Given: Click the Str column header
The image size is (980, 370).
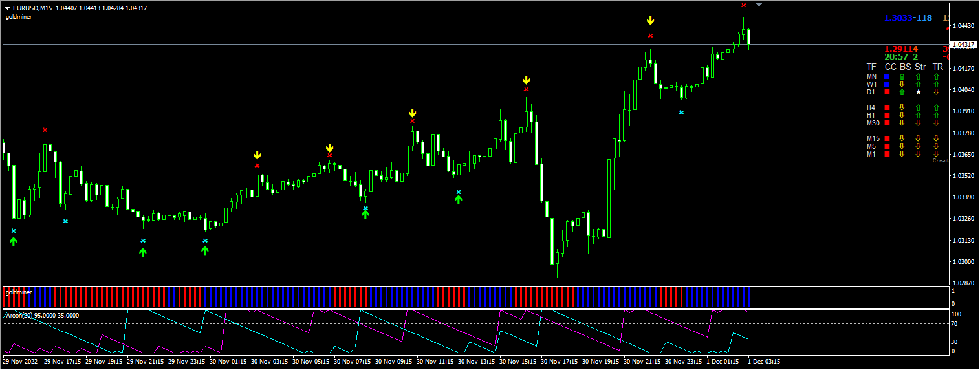Looking at the screenshot, I should tap(920, 67).
